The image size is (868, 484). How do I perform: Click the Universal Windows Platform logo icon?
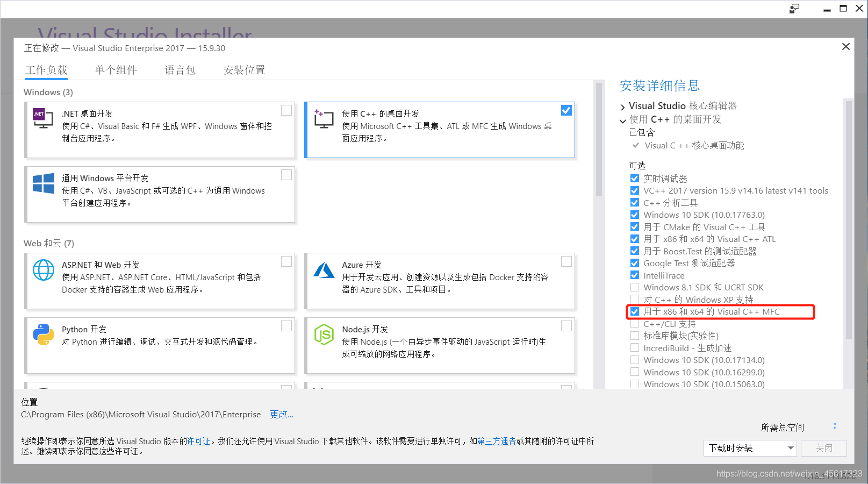[43, 183]
